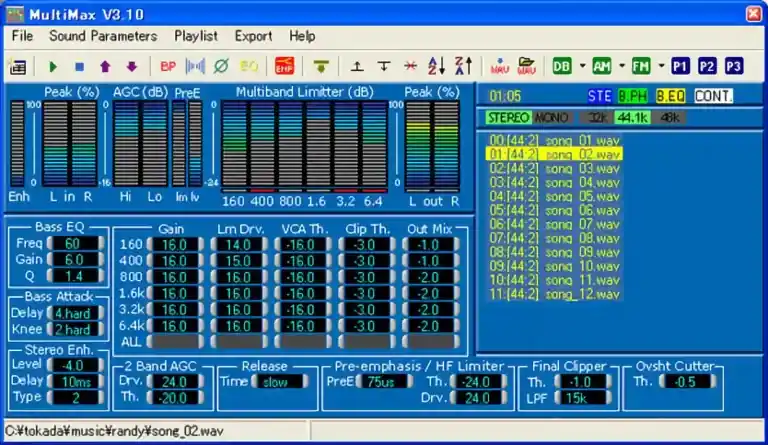Select 48k sample rate
Image resolution: width=768 pixels, height=445 pixels.
(x=670, y=117)
